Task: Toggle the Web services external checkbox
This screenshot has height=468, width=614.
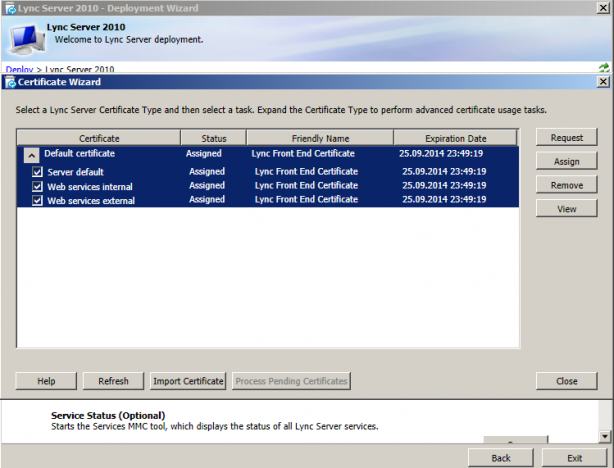Action: [37, 201]
